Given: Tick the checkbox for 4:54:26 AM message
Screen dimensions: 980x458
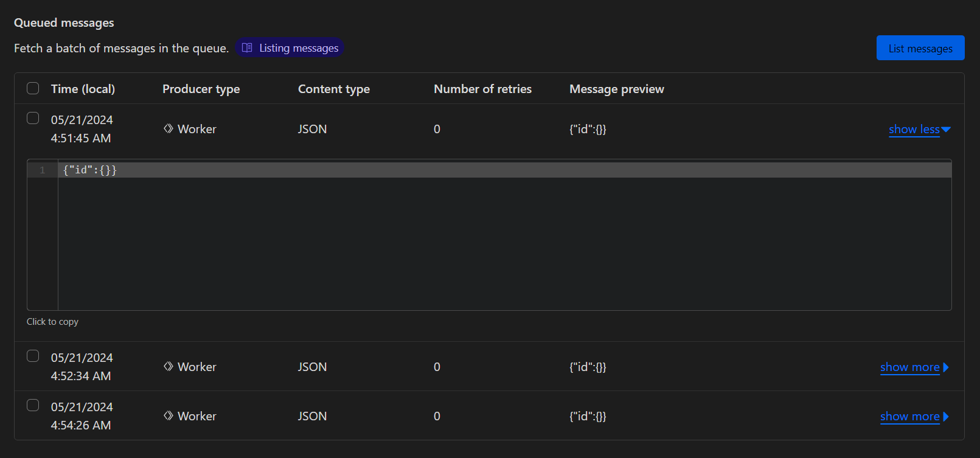Looking at the screenshot, I should (33, 406).
